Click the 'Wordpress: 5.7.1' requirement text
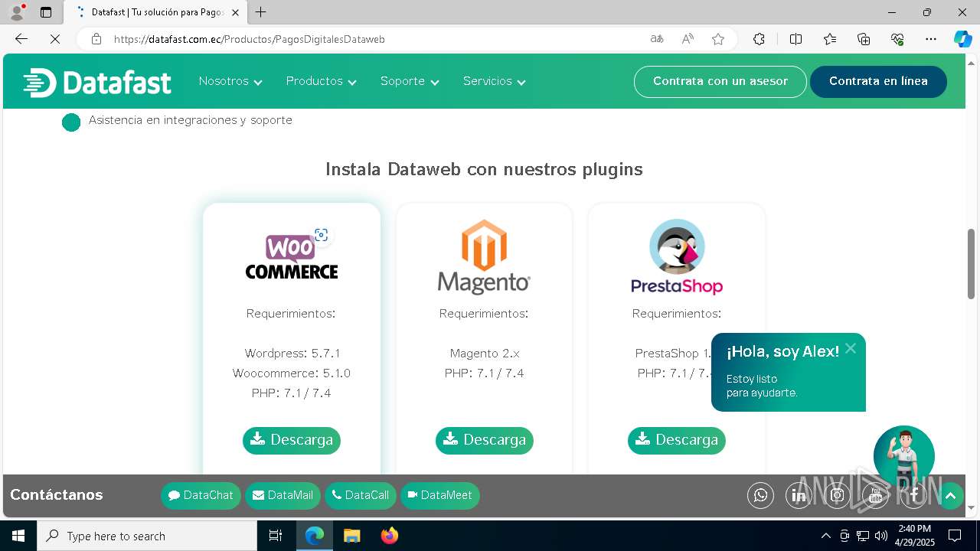 coord(292,354)
